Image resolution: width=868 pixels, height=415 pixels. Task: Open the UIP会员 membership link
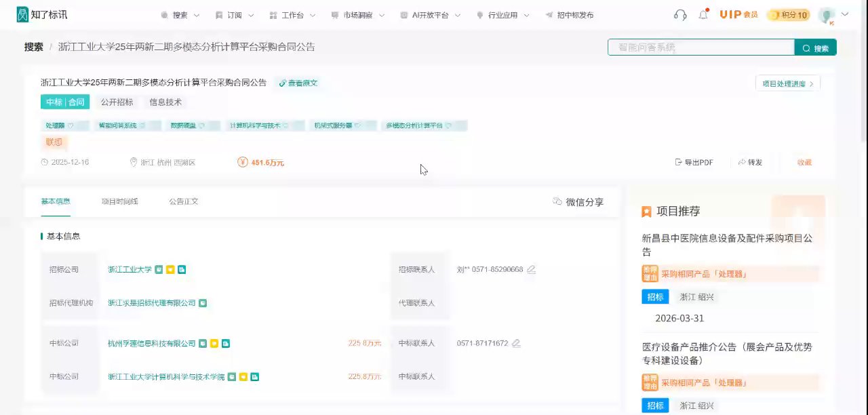tap(738, 15)
